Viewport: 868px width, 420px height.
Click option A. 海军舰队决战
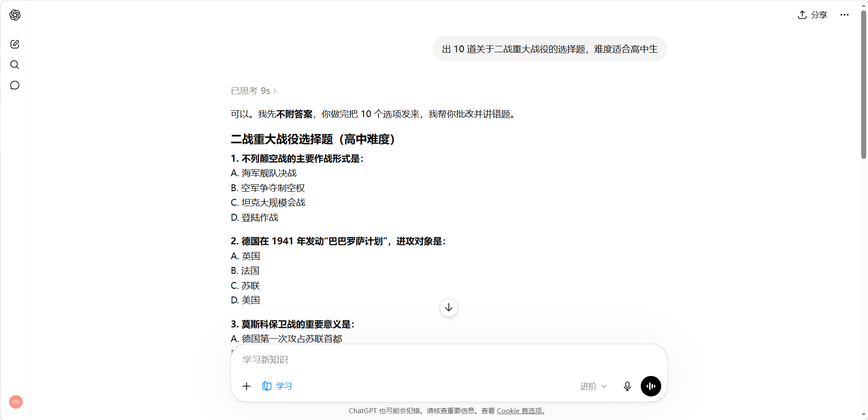[x=264, y=173]
